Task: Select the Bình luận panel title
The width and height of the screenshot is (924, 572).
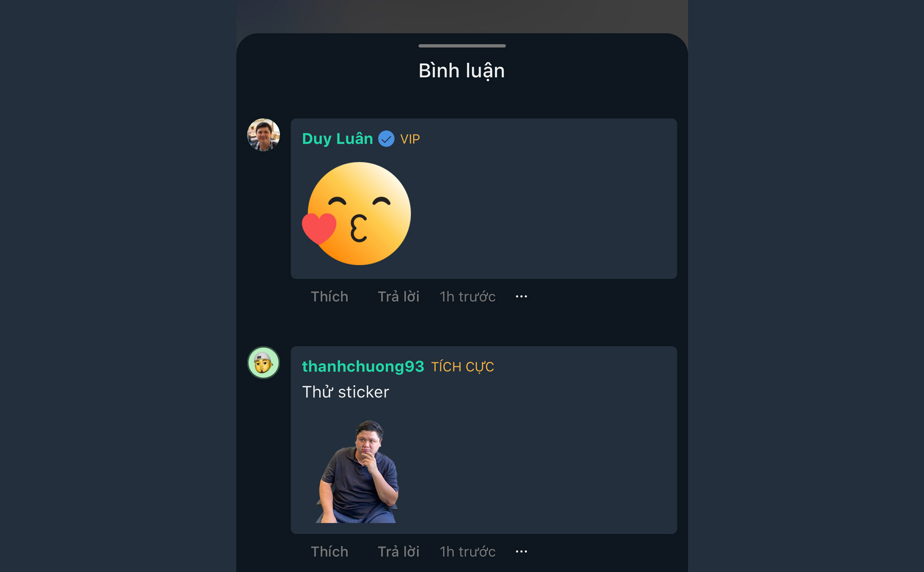Action: tap(461, 70)
